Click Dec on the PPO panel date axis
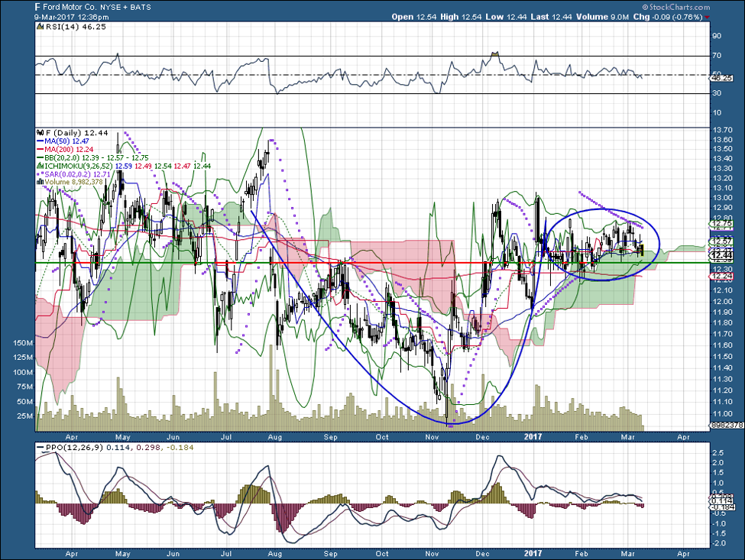 [x=482, y=554]
